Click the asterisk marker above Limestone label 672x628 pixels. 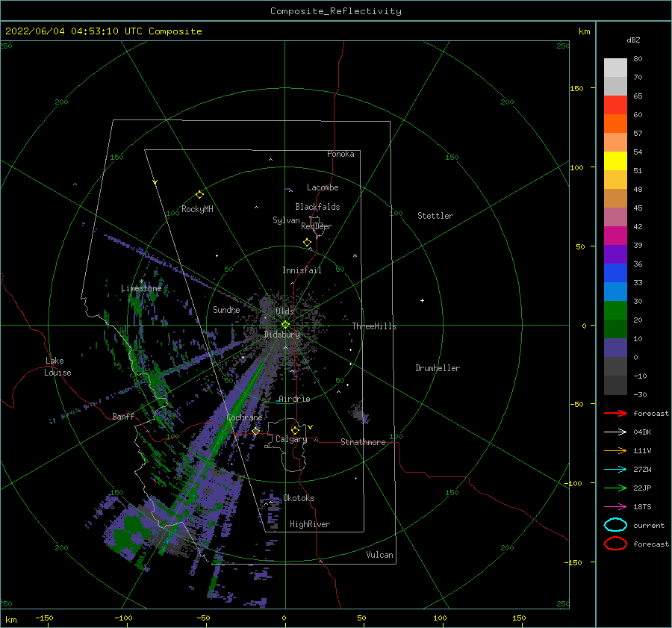click(141, 282)
